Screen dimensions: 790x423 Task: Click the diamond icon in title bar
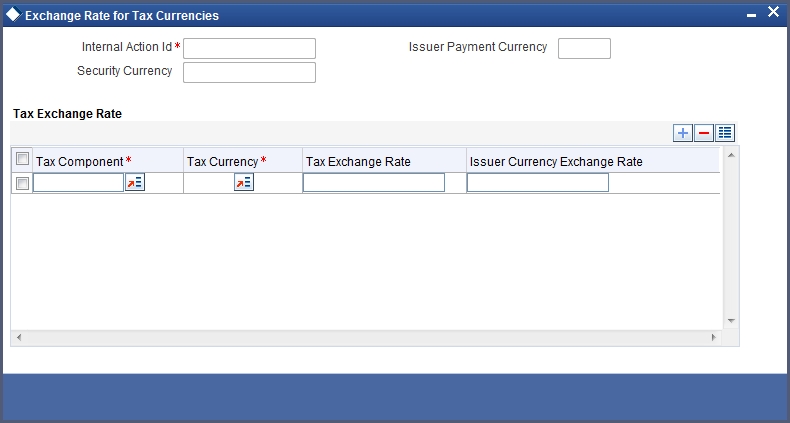click(14, 15)
